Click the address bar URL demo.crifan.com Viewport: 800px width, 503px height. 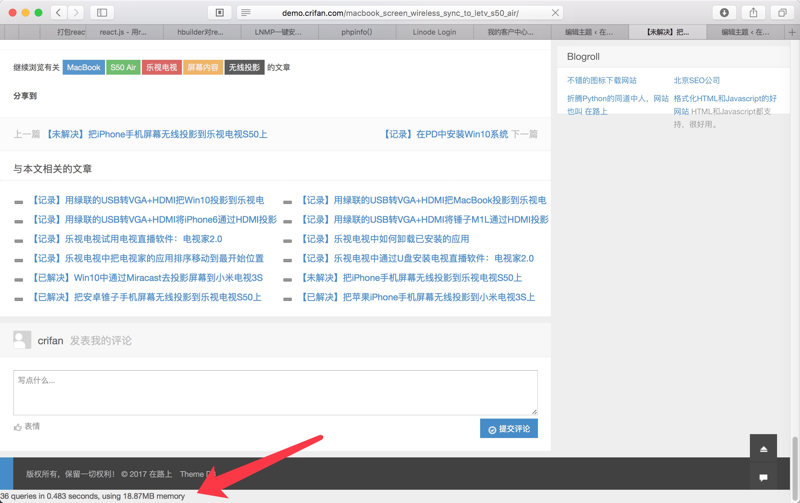(x=401, y=13)
